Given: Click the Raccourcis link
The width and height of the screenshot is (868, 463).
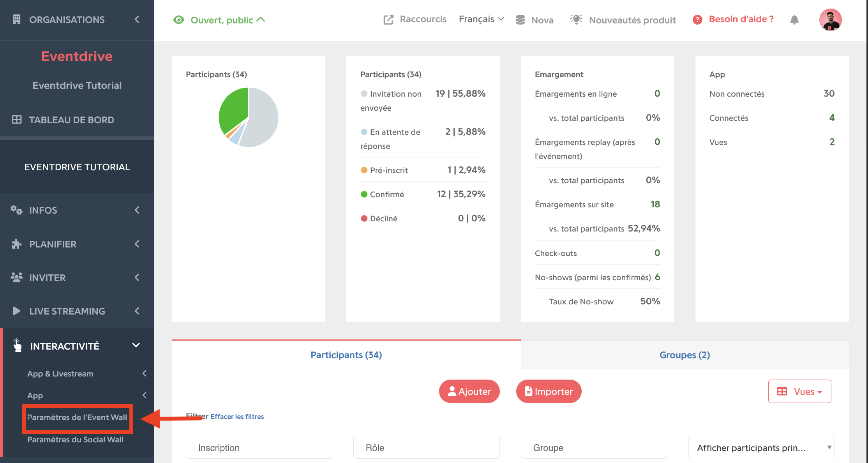Looking at the screenshot, I should click(423, 19).
